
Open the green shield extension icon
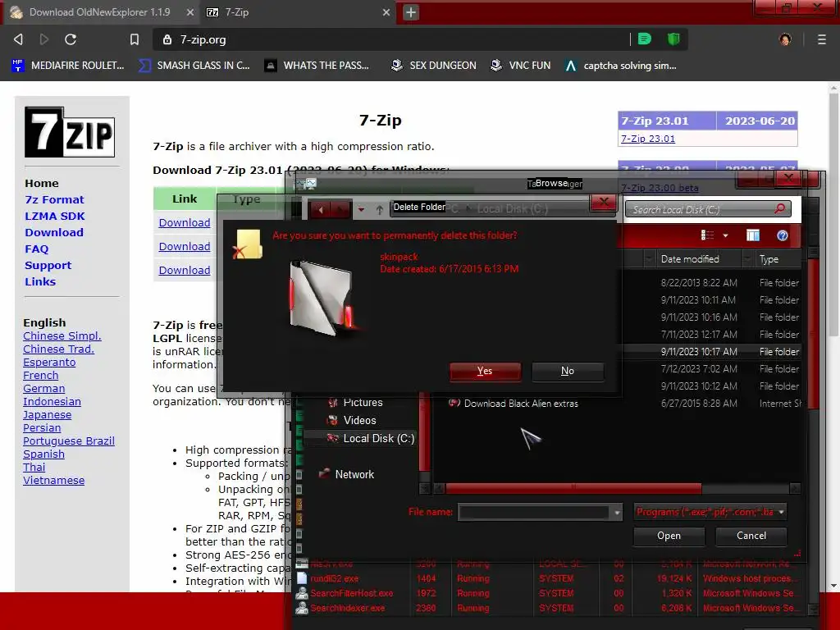(673, 39)
